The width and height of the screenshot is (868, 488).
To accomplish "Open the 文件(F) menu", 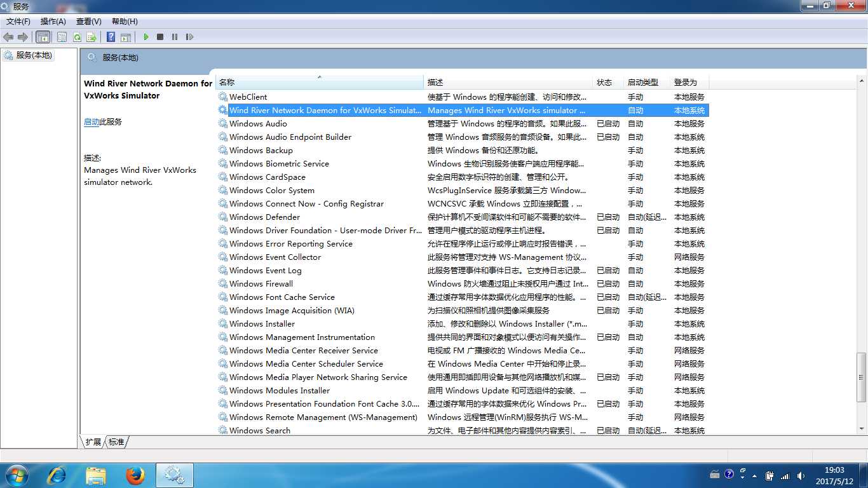I will [18, 22].
